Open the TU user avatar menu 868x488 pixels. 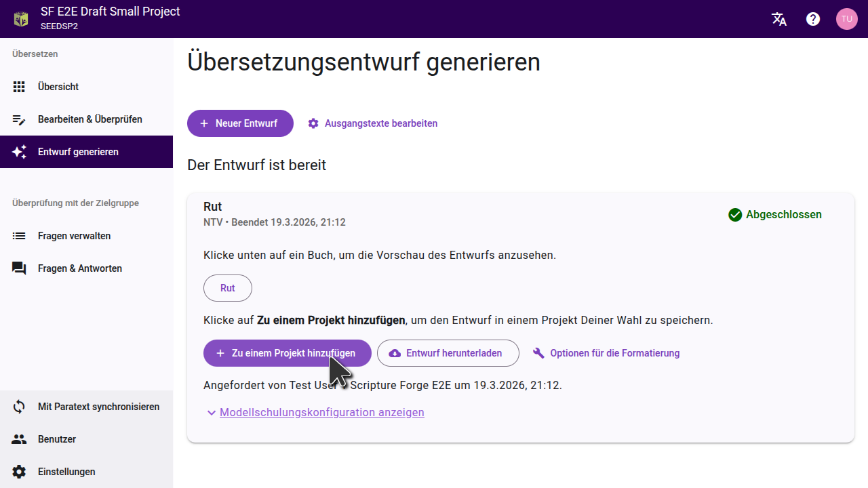(846, 19)
